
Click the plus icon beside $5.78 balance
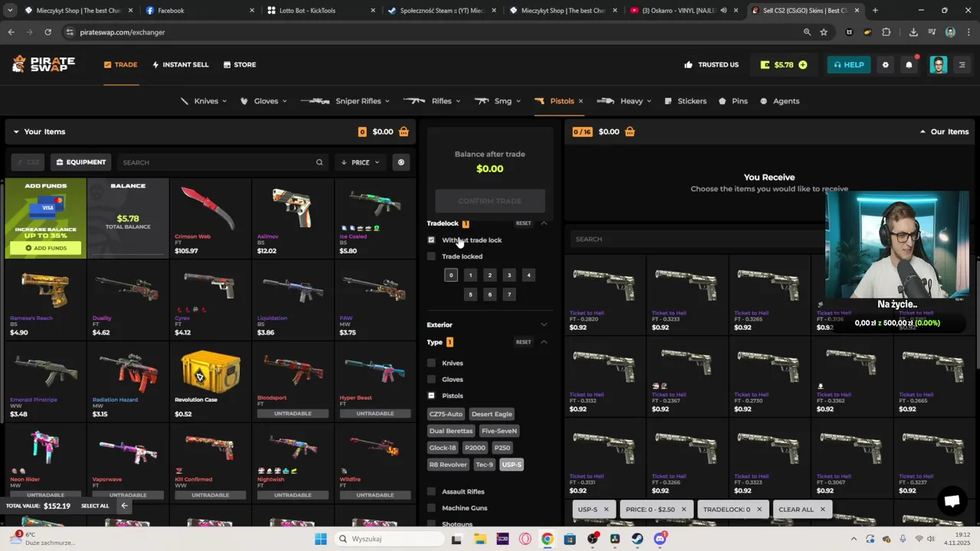802,65
